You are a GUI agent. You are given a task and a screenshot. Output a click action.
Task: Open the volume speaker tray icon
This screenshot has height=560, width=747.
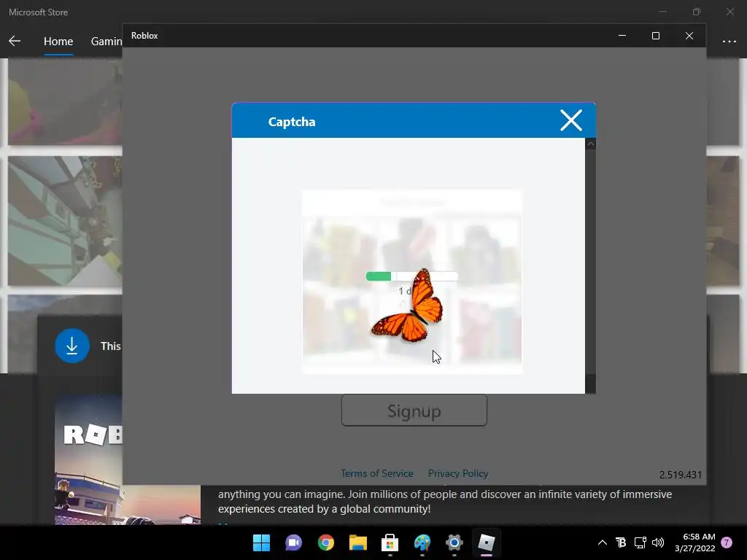point(658,542)
